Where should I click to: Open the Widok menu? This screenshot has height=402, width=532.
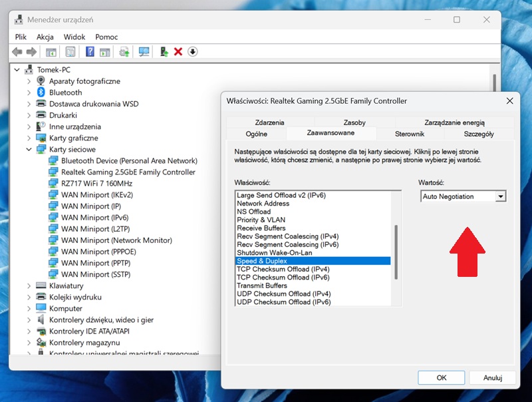[74, 37]
